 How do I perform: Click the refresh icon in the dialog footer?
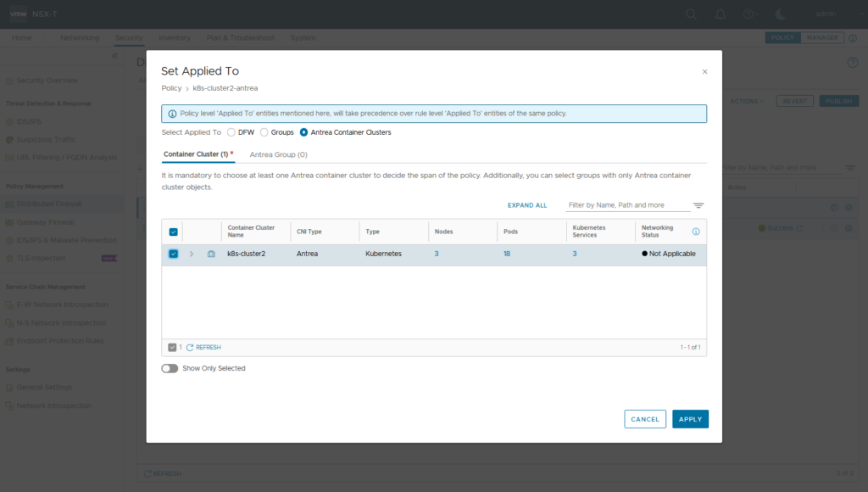pos(190,348)
